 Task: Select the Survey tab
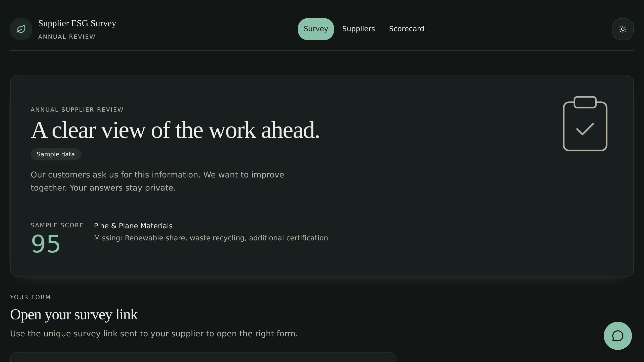(x=316, y=29)
